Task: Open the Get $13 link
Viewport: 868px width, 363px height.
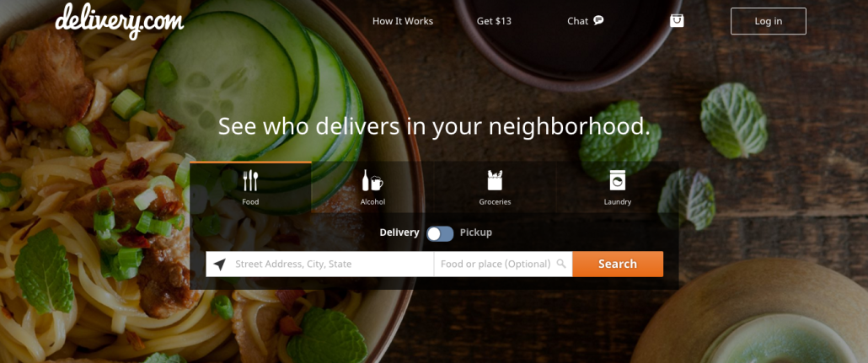Action: 494,21
